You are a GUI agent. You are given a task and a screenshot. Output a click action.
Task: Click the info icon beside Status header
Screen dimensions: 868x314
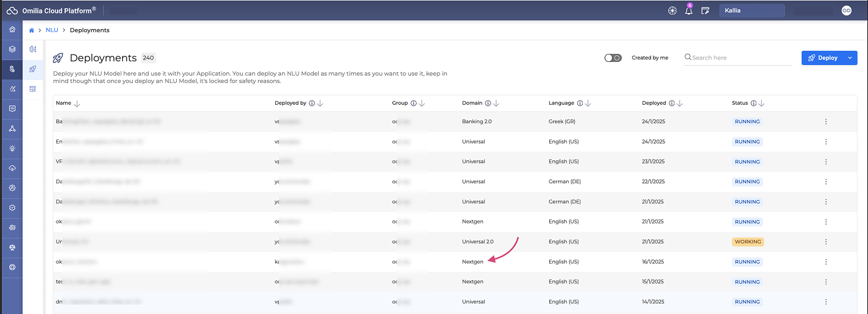(753, 103)
